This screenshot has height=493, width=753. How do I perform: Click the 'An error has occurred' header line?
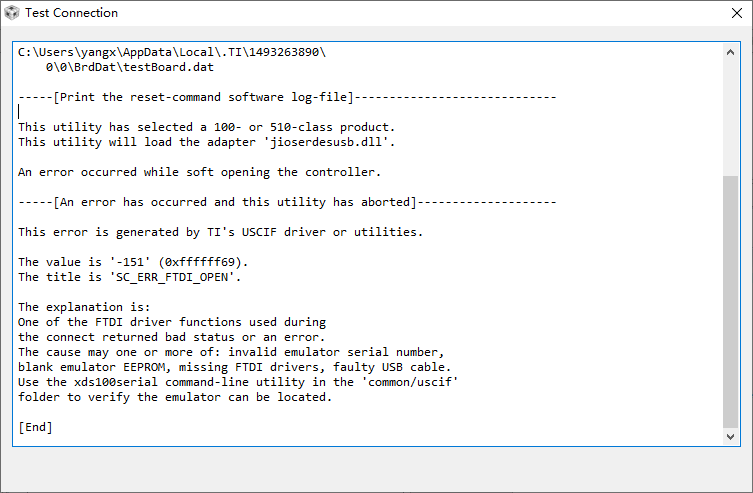pyautogui.click(x=235, y=202)
